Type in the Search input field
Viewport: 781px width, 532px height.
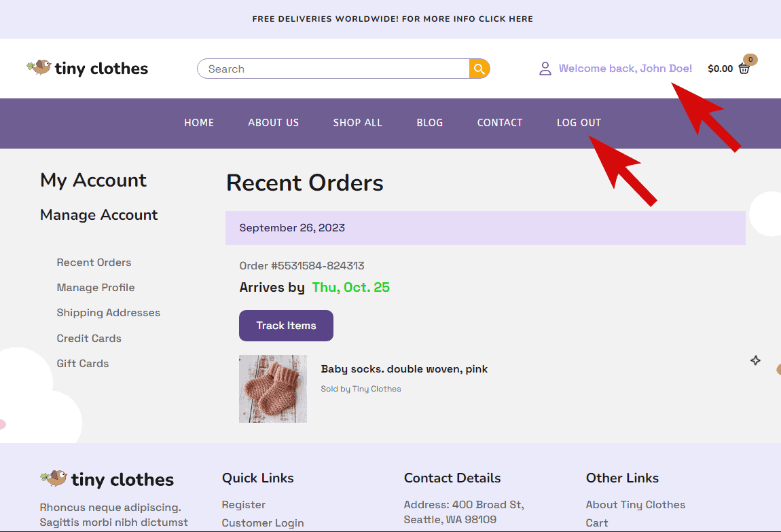[333, 69]
